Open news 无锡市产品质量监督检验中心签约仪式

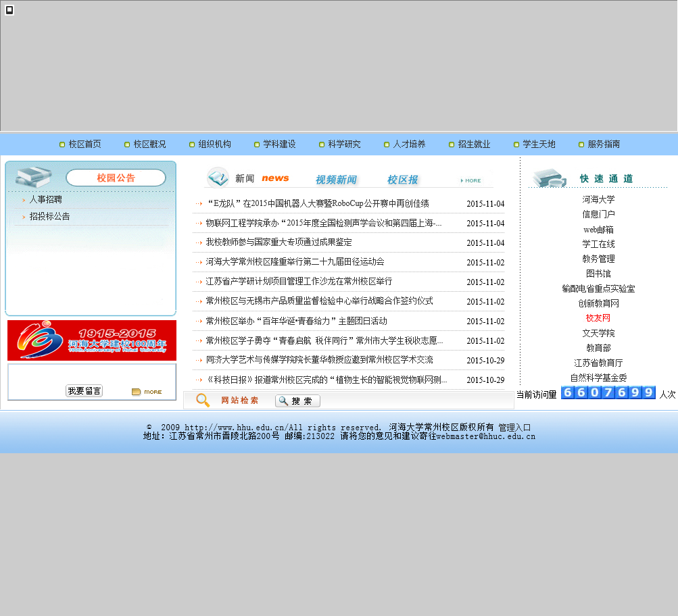[x=319, y=301]
